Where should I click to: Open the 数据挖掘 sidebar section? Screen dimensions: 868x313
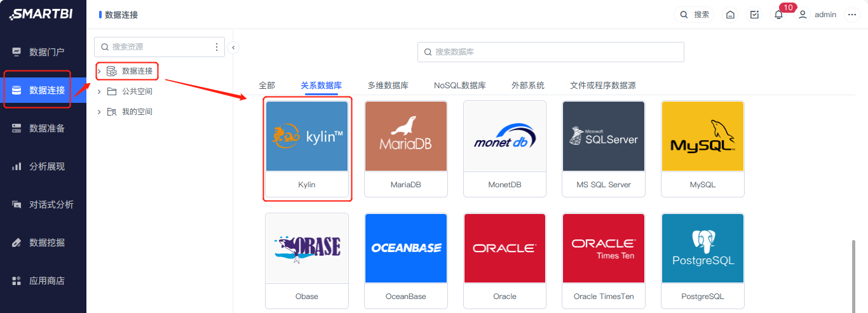click(x=43, y=243)
